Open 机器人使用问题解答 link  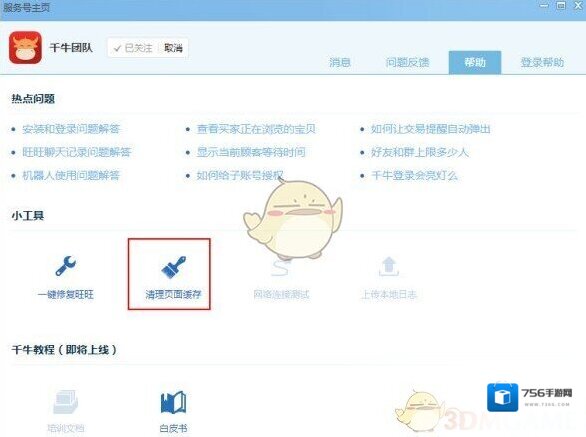click(71, 175)
